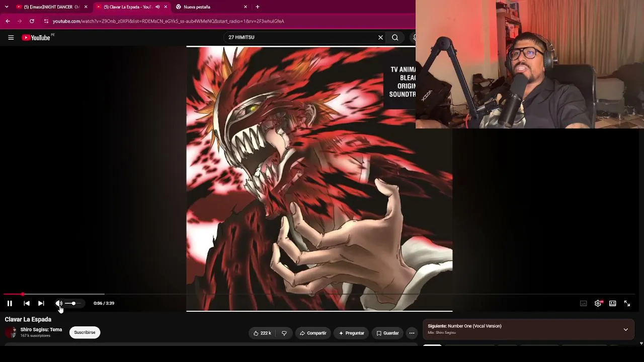Close the NIGHT DANCER tab
The width and height of the screenshot is (644, 362).
click(86, 7)
